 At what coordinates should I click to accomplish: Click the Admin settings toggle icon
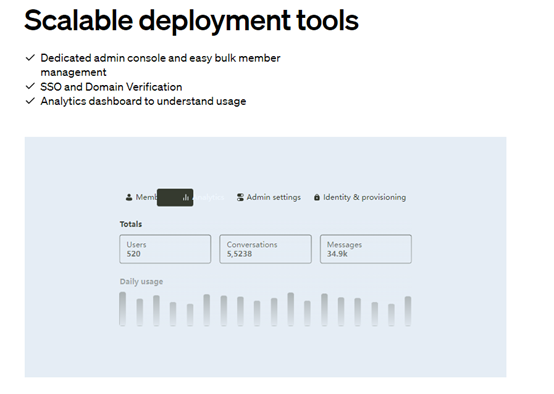[240, 197]
